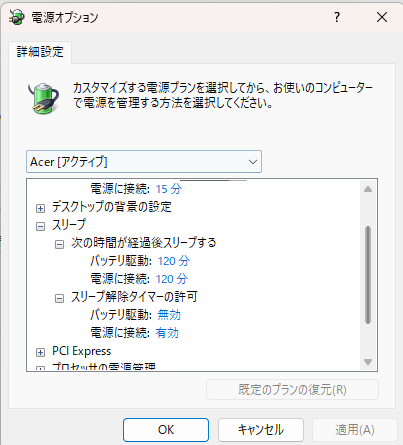This screenshot has height=445, width=403.
Task: Click the scroll up arrow in settings list
Action: click(x=368, y=189)
